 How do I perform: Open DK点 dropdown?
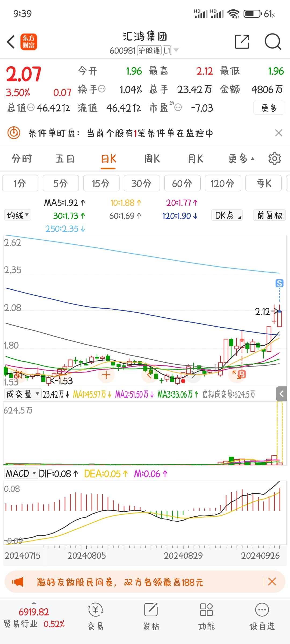tap(227, 215)
